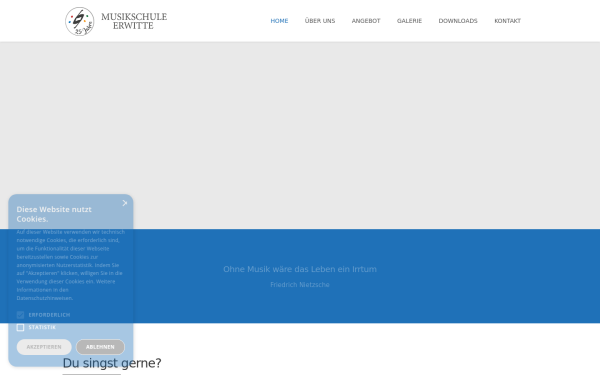The width and height of the screenshot is (600, 375).
Task: Open the Datenschutzhinweisen link
Action: [x=44, y=298]
